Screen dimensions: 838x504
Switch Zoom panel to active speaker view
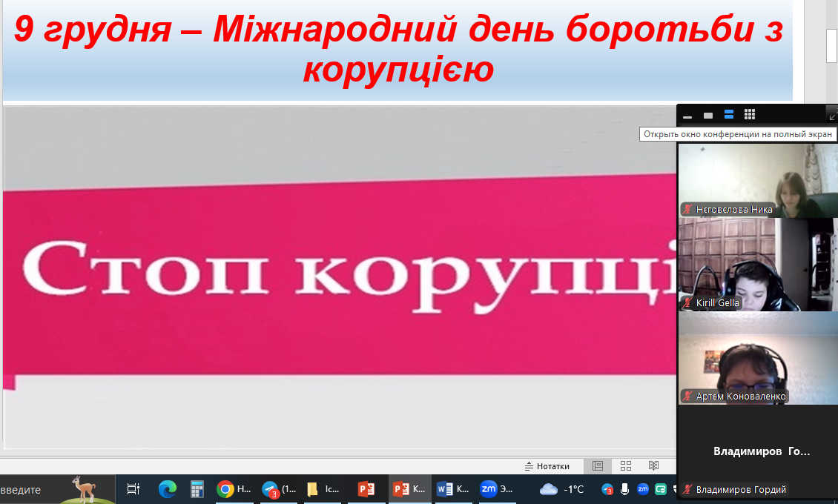coord(708,116)
